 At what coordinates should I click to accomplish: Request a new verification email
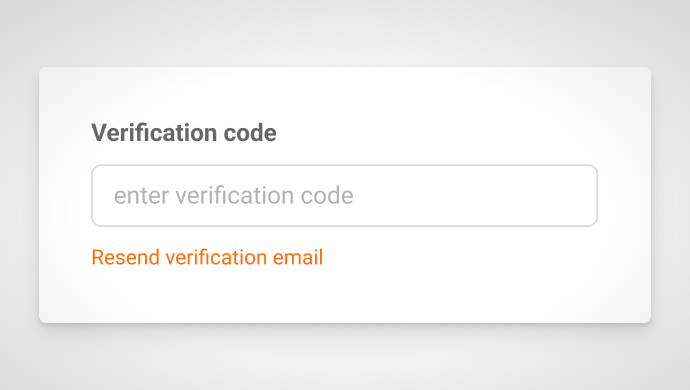pyautogui.click(x=207, y=257)
